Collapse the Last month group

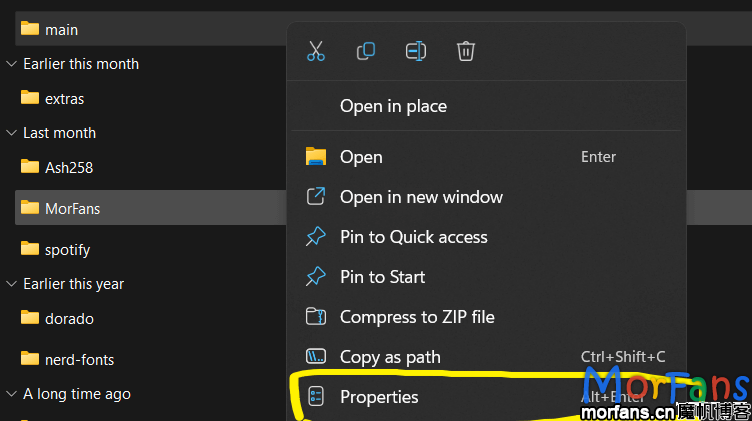[x=12, y=133]
